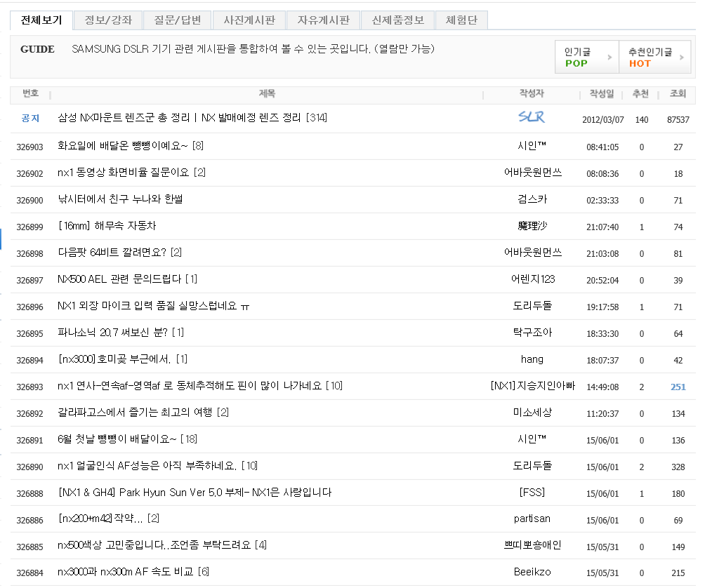This screenshot has width=705, height=588.
Task: Select the 자유게시판 tab
Action: 323,20
